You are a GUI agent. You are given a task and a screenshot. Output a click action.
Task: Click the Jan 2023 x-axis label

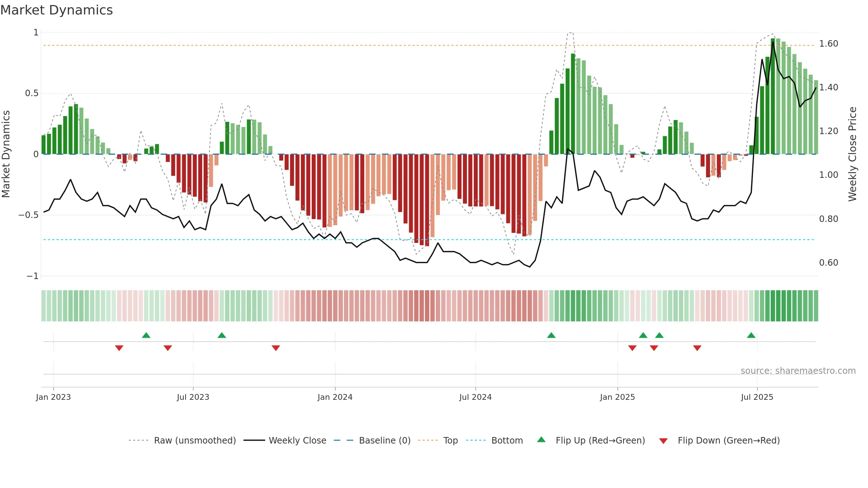tap(54, 397)
